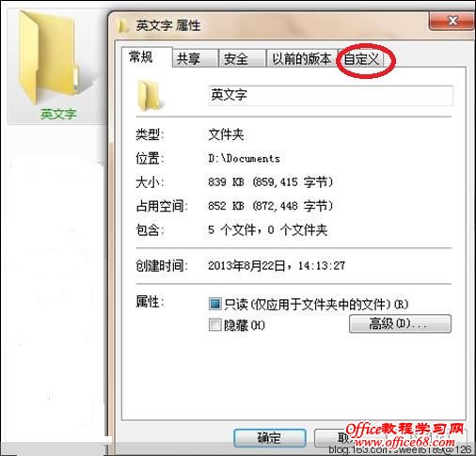
Task: Switch to the 以前的版本 tab
Action: [302, 58]
